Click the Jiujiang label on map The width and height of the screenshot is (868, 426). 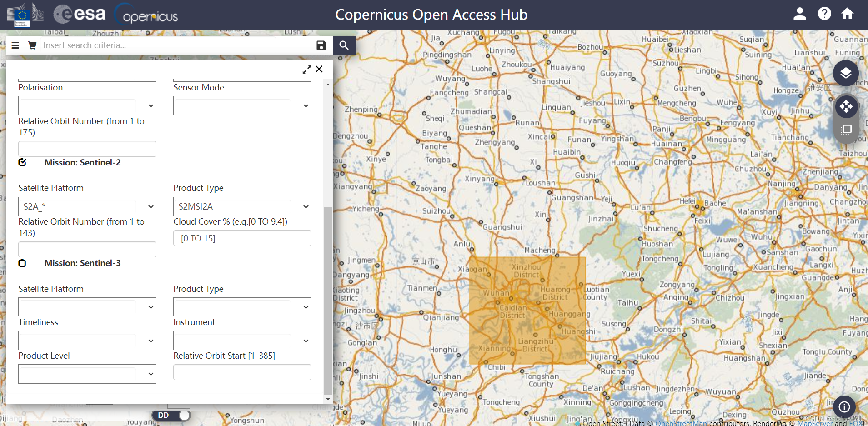coord(603,357)
